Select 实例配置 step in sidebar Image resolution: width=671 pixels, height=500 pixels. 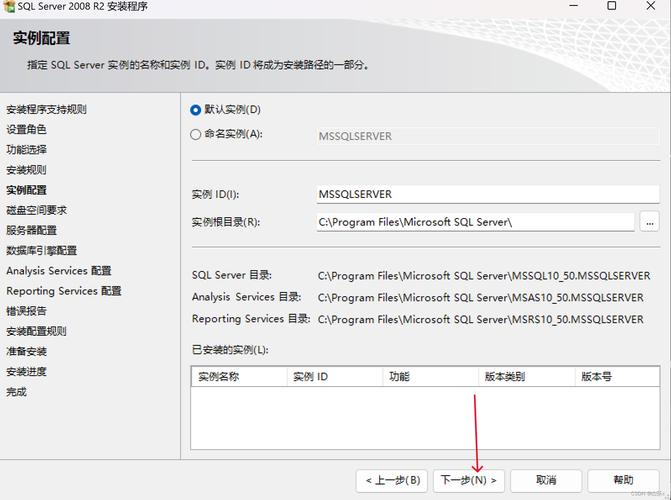tap(26, 190)
